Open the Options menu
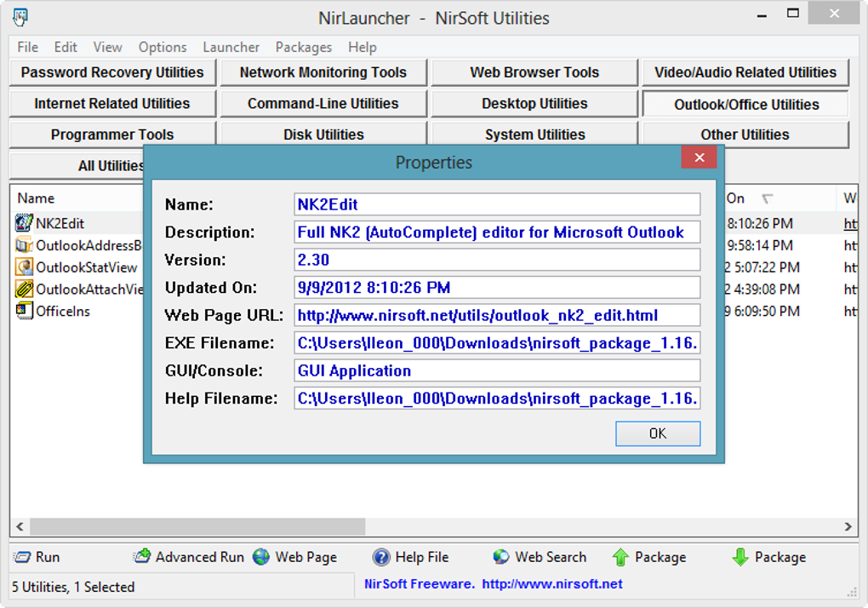868x608 pixels. tap(163, 47)
